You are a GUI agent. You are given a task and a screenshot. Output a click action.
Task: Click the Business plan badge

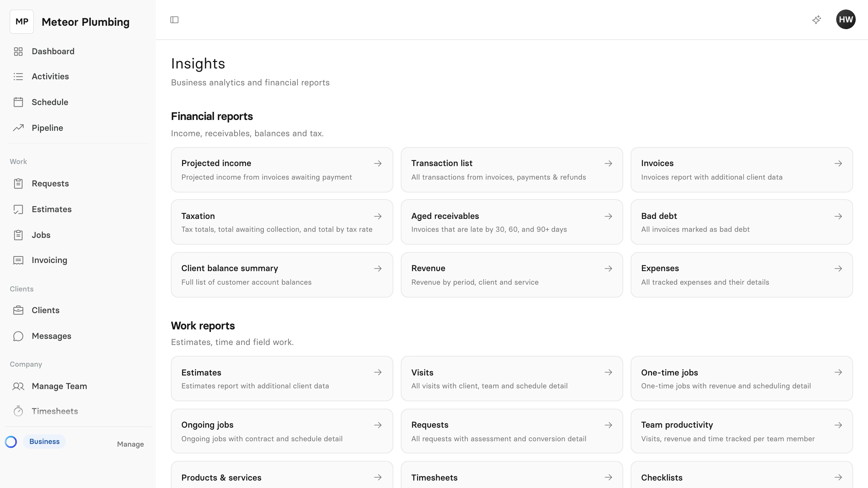pos(44,442)
